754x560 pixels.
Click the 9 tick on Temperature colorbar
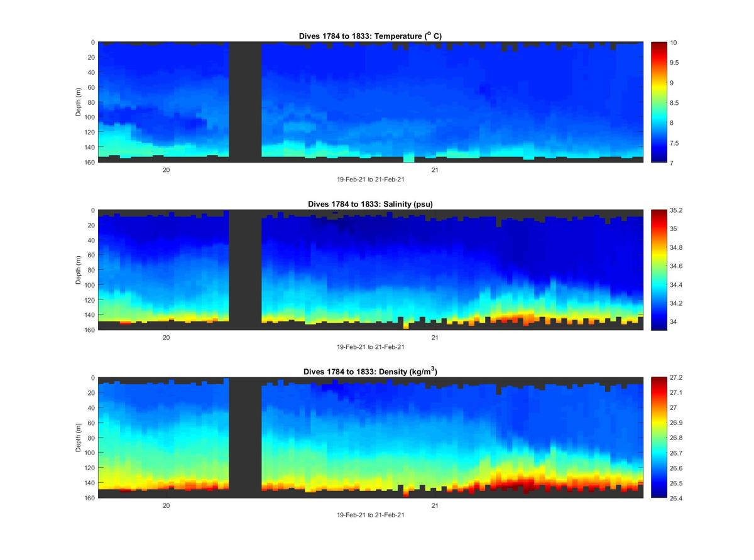pos(672,83)
